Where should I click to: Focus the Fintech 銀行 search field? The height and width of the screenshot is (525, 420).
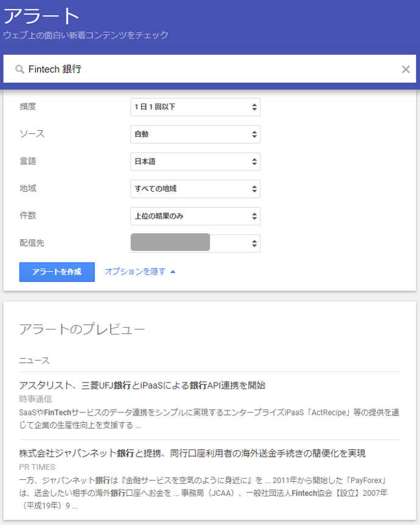210,69
